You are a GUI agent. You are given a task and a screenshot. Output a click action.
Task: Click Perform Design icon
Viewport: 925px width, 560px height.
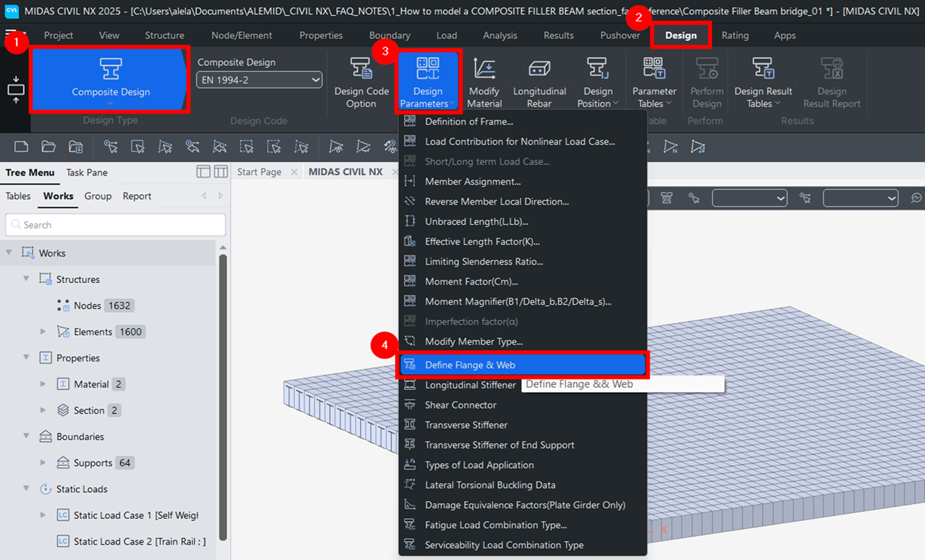[x=706, y=83]
